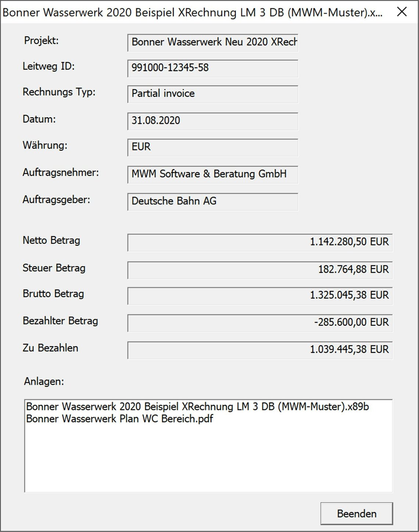The image size is (419, 532).
Task: Click the Zu Bezahlen label
Action: (x=50, y=348)
